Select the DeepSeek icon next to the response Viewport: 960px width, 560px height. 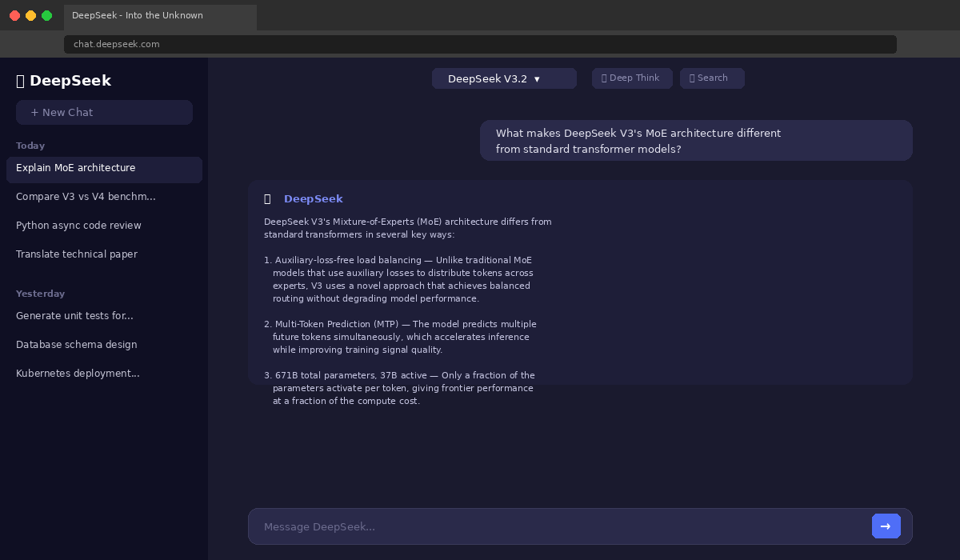point(267,198)
